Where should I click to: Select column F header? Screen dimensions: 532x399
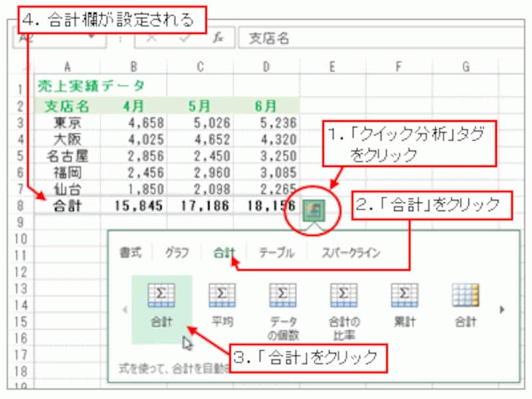tap(399, 67)
